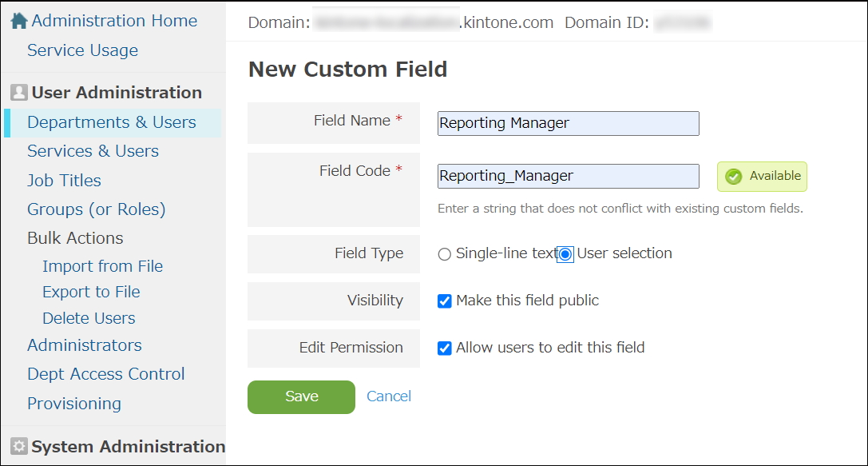Save the new custom field
The height and width of the screenshot is (466, 868).
point(301,396)
